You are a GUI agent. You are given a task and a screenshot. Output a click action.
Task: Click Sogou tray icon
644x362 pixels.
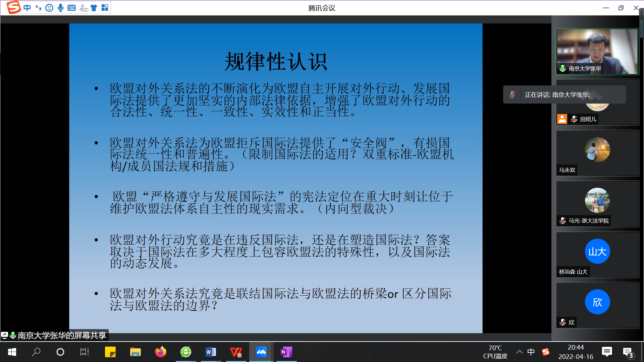[x=546, y=352]
